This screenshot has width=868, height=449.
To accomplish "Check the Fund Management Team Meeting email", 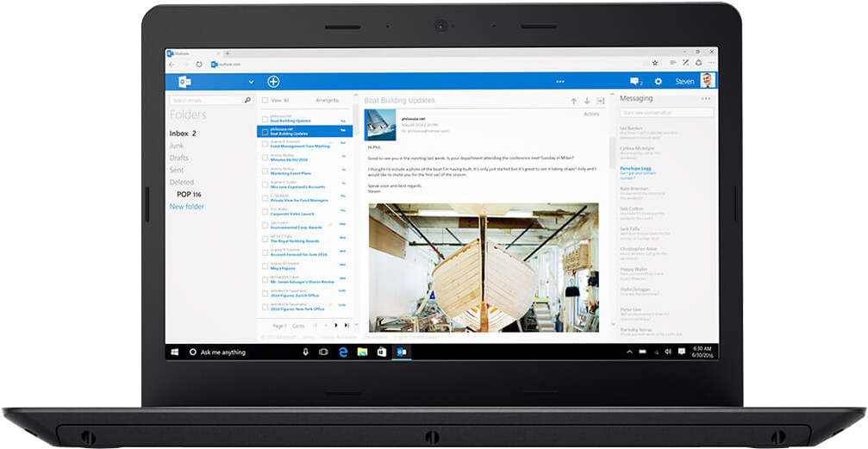I will (x=265, y=144).
